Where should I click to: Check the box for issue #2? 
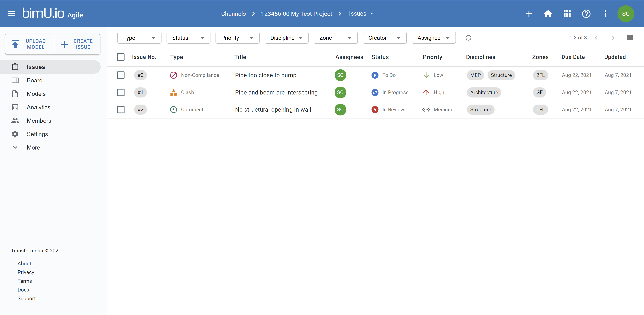[x=121, y=110]
